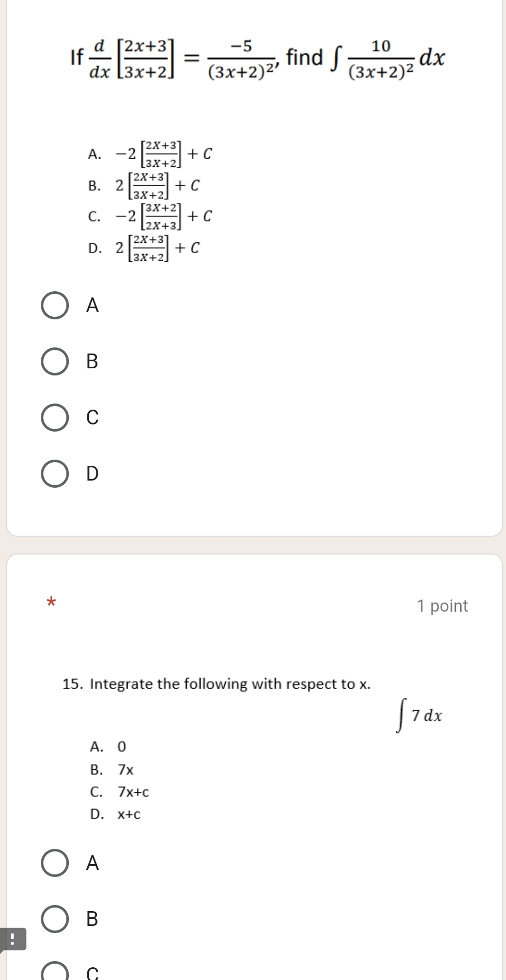Choose radio option C for the derivative question
The image size is (506, 980).
55,418
